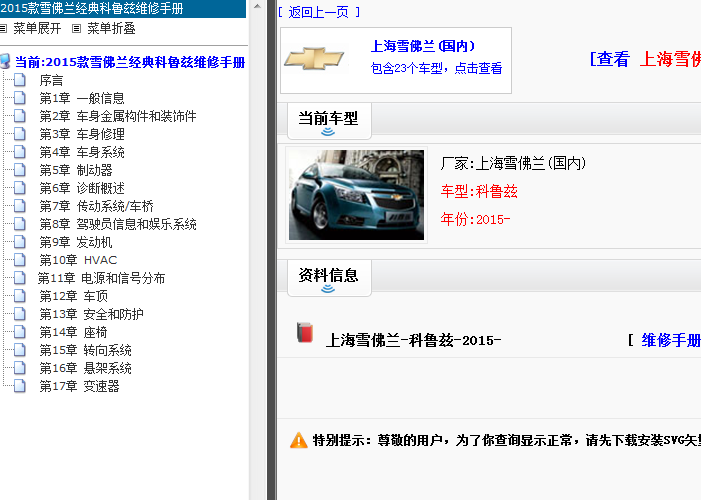Viewport: 701px width, 500px height.
Task: Click the page icon beside 第13章 安全和防护
Action: [20, 314]
